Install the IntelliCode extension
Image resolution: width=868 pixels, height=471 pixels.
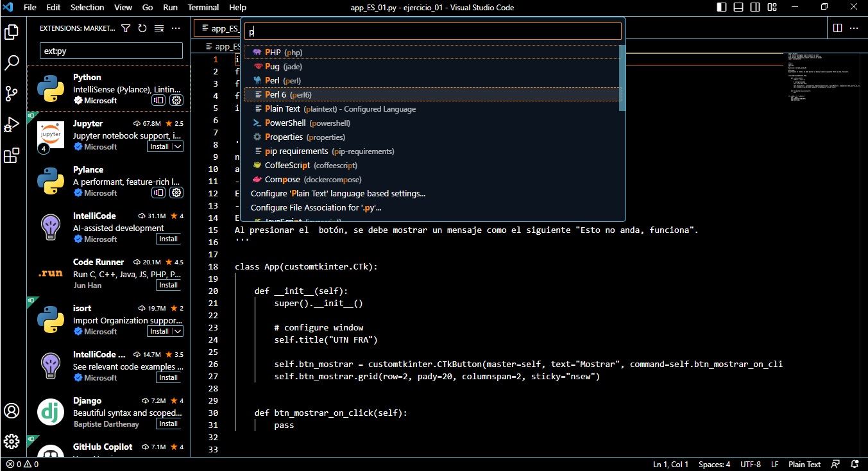[169, 239]
